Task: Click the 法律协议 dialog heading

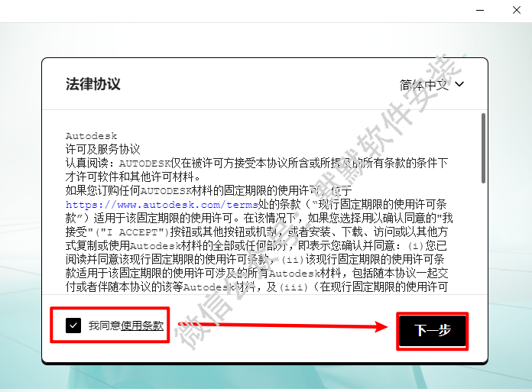Action: tap(93, 84)
